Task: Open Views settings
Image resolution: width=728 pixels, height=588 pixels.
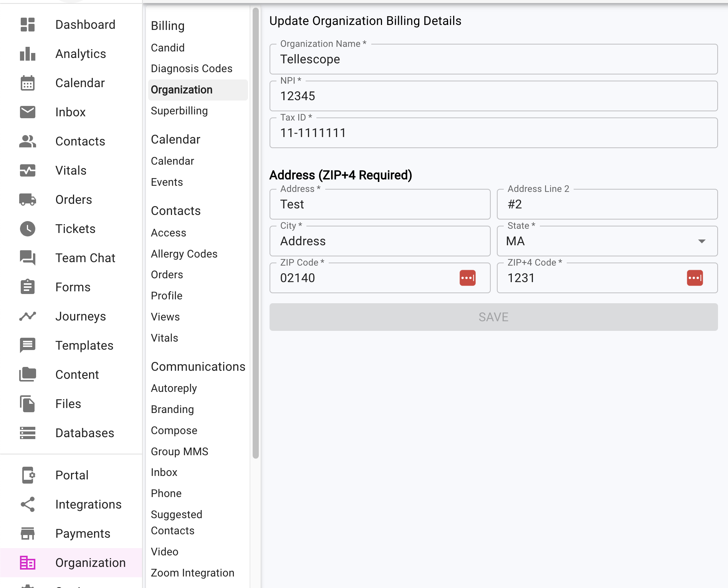Action: (x=165, y=317)
